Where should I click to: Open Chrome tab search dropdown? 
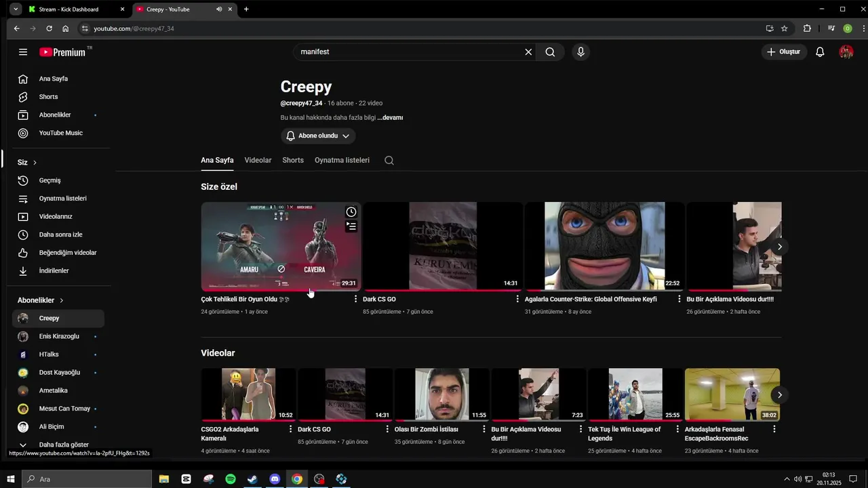pyautogui.click(x=15, y=9)
